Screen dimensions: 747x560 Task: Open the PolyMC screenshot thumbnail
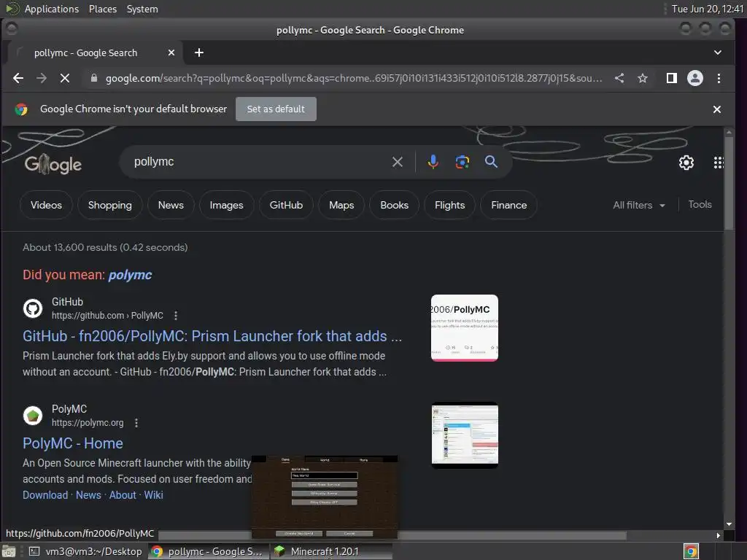[465, 435]
